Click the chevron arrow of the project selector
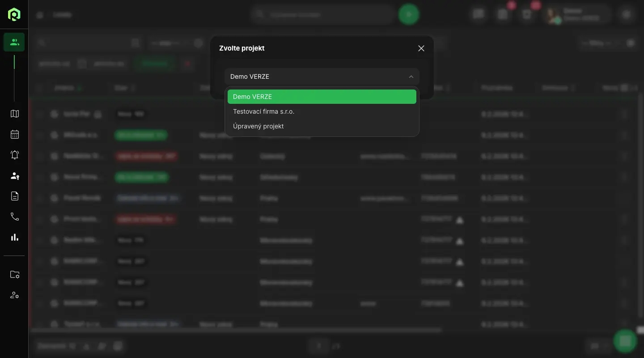 tap(411, 77)
